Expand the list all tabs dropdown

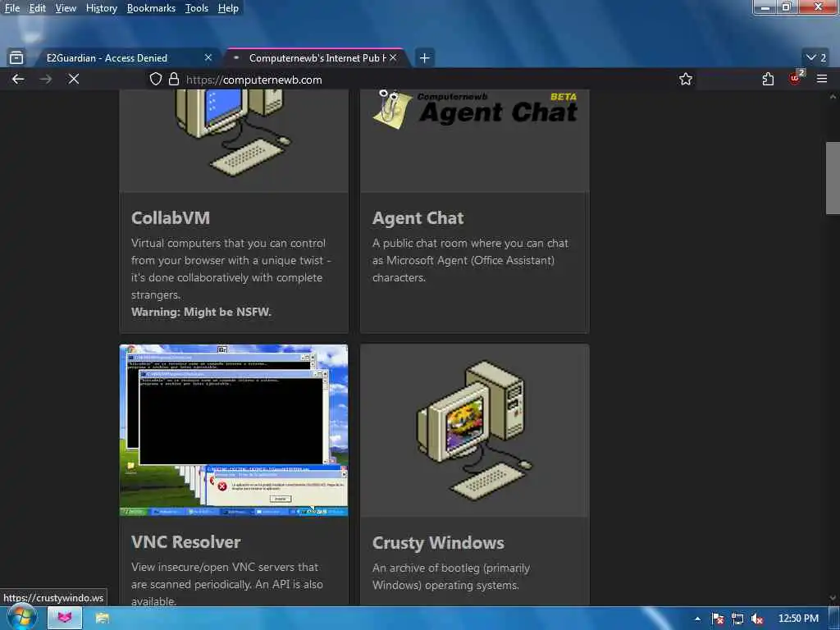[816, 57]
